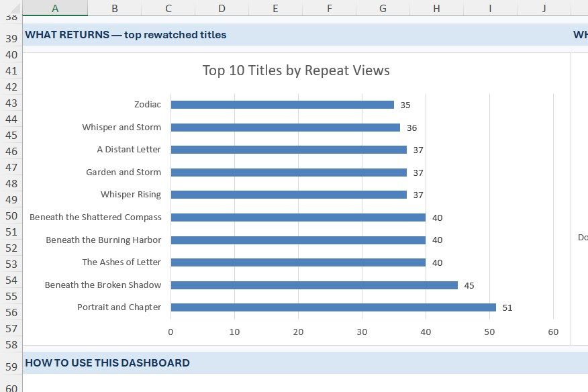This screenshot has height=392, width=588.
Task: Select the chart title 'Top 10 Titles by Repeat Views'
Action: (296, 70)
